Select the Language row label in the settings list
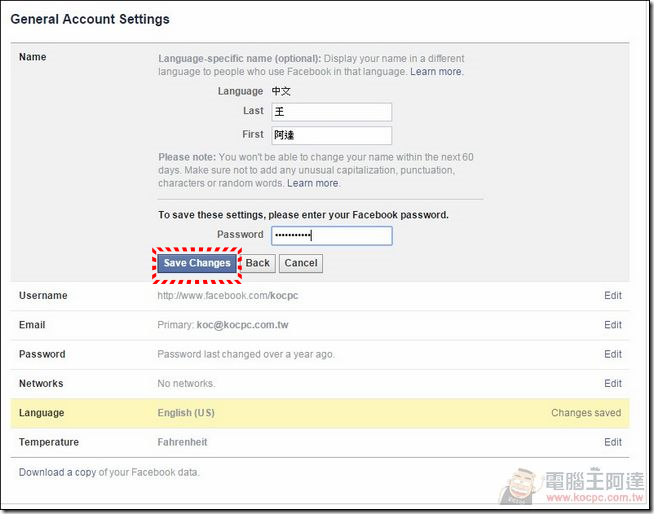Screen dimensions: 654x514 click(41, 413)
